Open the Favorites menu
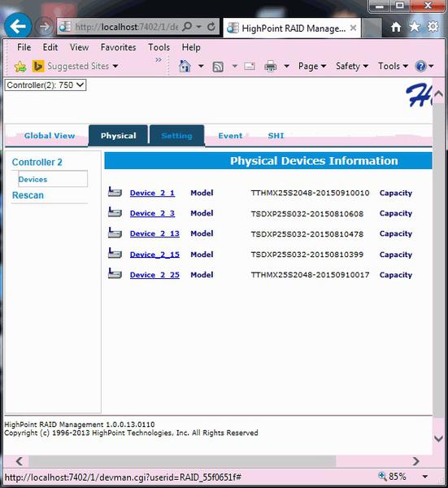Image resolution: width=448 pixels, height=488 pixels. (x=118, y=47)
